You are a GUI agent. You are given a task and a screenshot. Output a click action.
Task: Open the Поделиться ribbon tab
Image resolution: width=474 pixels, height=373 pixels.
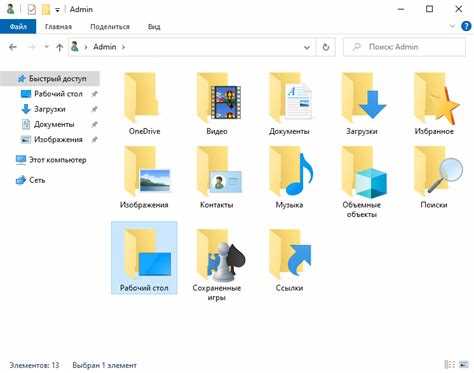[x=110, y=27]
